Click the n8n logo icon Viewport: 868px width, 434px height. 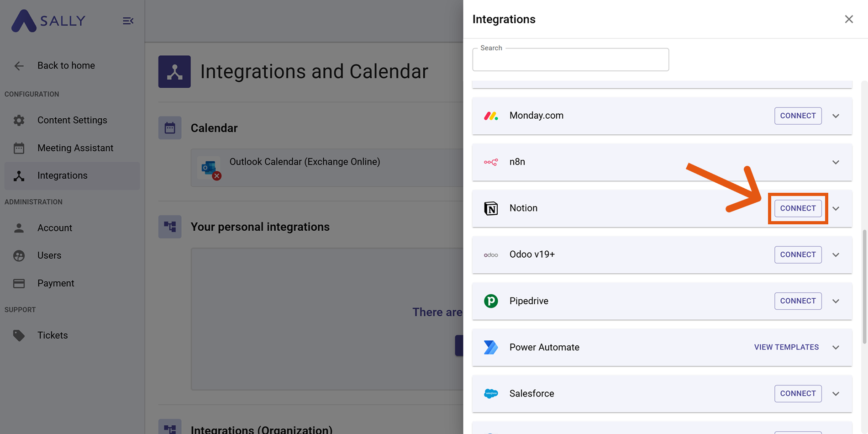491,162
